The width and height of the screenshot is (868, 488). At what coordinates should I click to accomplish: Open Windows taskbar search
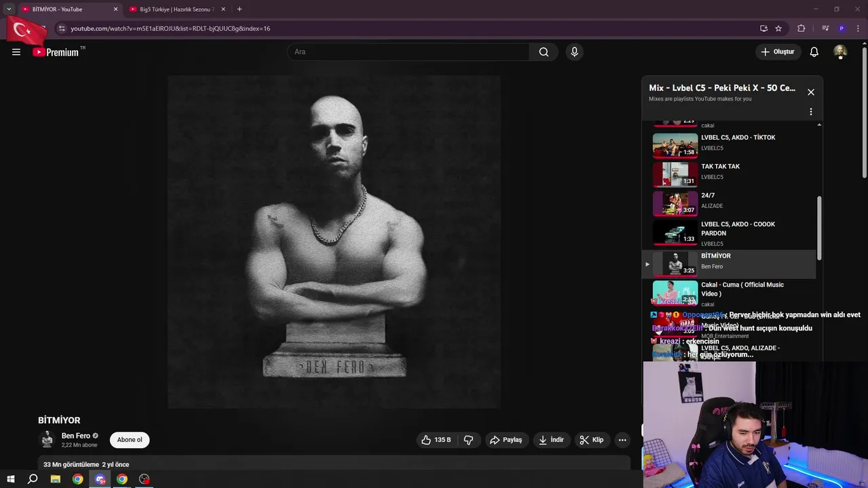pos(33,479)
